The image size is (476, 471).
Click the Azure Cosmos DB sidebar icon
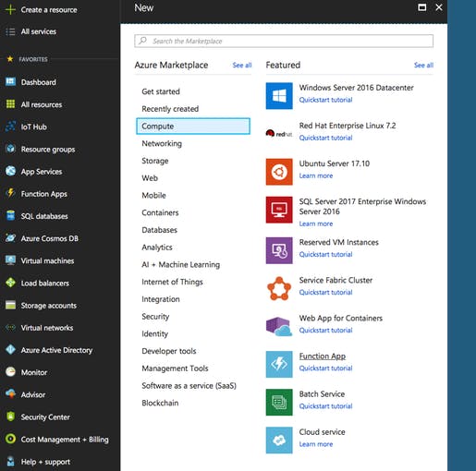click(10, 238)
